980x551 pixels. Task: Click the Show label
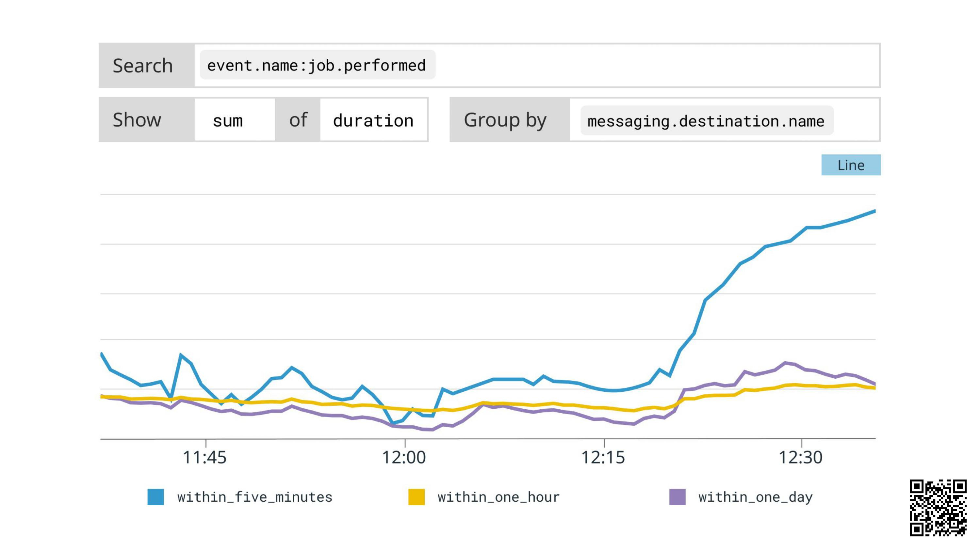tap(137, 120)
